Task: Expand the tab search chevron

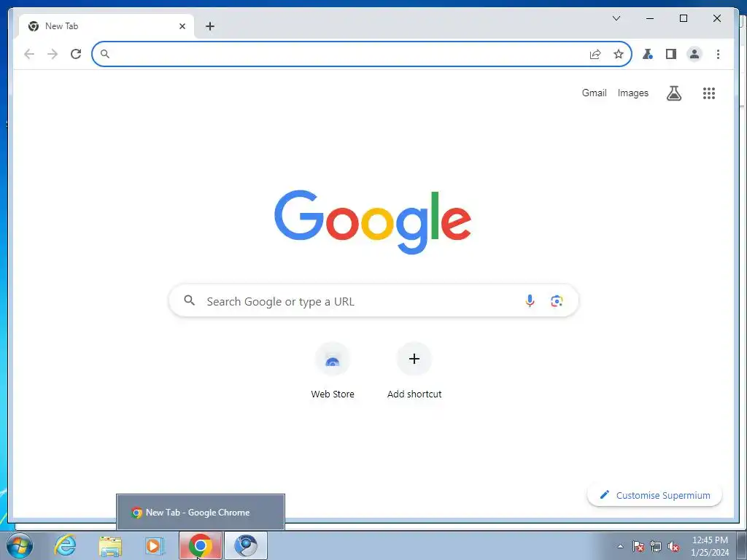Action: point(616,18)
